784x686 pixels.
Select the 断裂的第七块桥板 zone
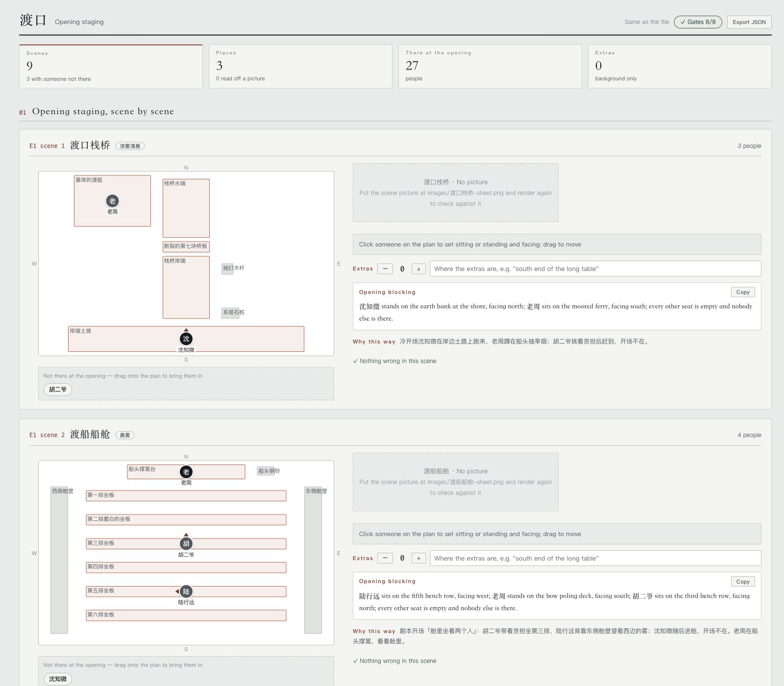186,246
